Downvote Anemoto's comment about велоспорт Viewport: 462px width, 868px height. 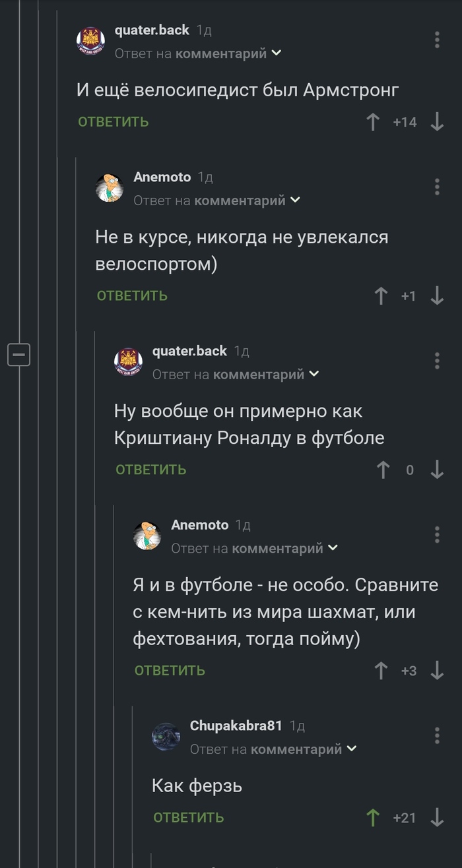(436, 296)
